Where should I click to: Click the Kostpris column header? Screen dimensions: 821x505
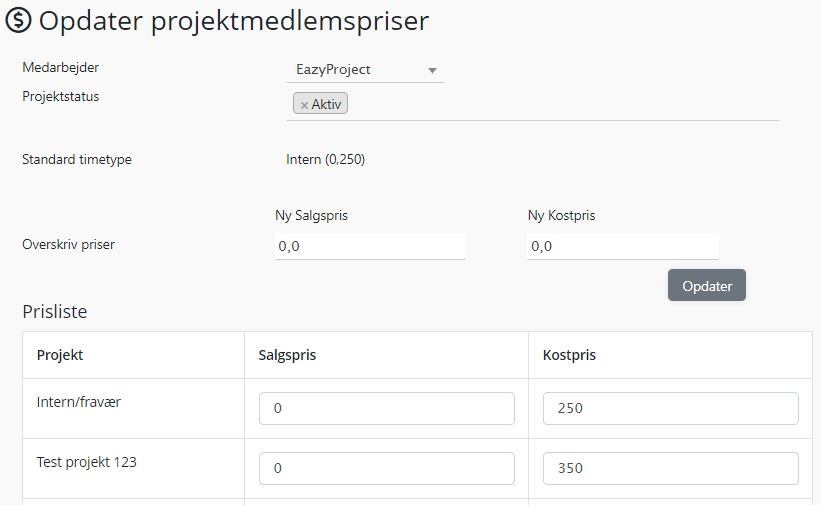tap(569, 355)
